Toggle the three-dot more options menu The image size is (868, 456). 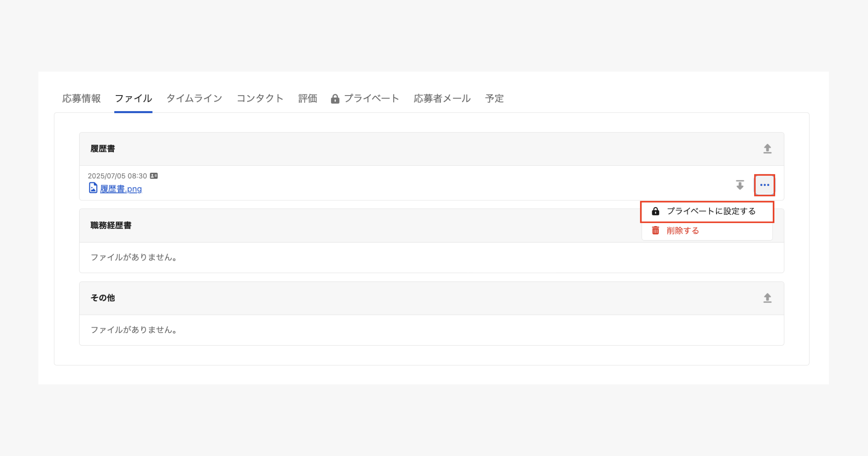coord(764,185)
